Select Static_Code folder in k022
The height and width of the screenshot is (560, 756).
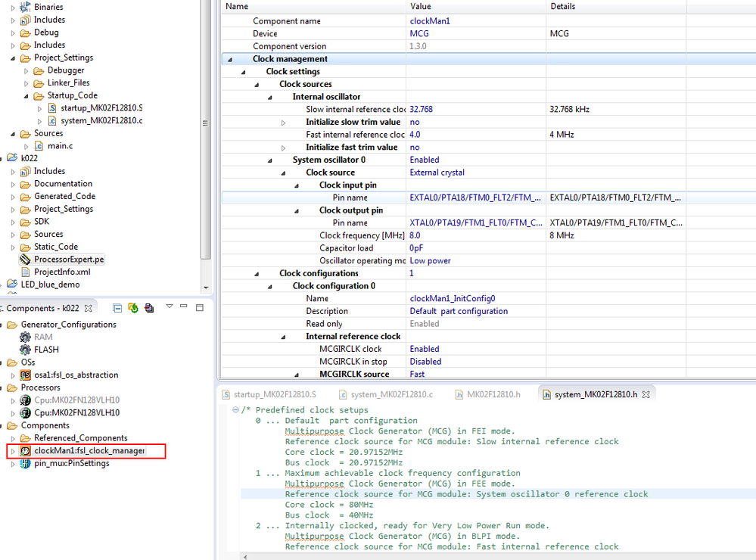pyautogui.click(x=56, y=247)
